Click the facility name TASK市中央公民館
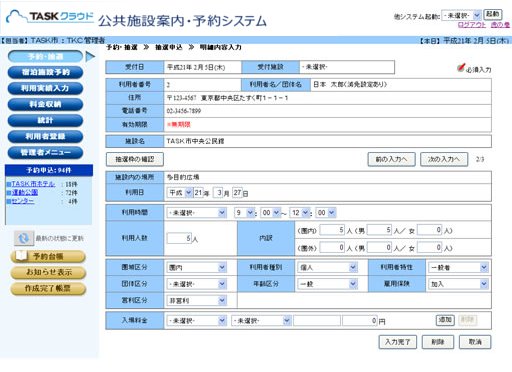This screenshot has height=372, width=512. pyautogui.click(x=196, y=141)
